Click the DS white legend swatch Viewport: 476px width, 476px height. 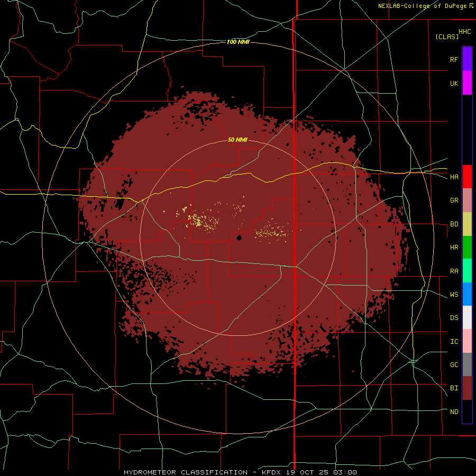tap(467, 317)
